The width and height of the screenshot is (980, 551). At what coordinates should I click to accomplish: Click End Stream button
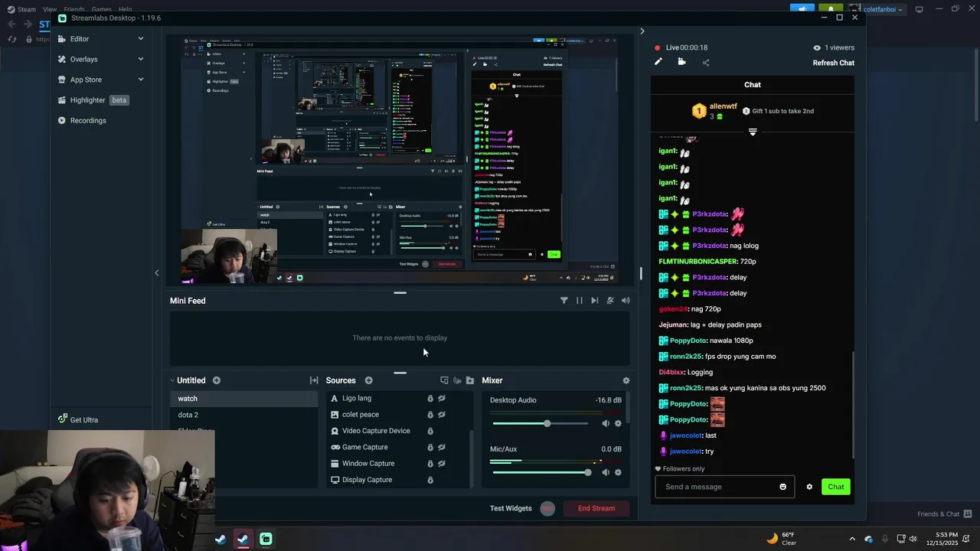click(x=596, y=508)
